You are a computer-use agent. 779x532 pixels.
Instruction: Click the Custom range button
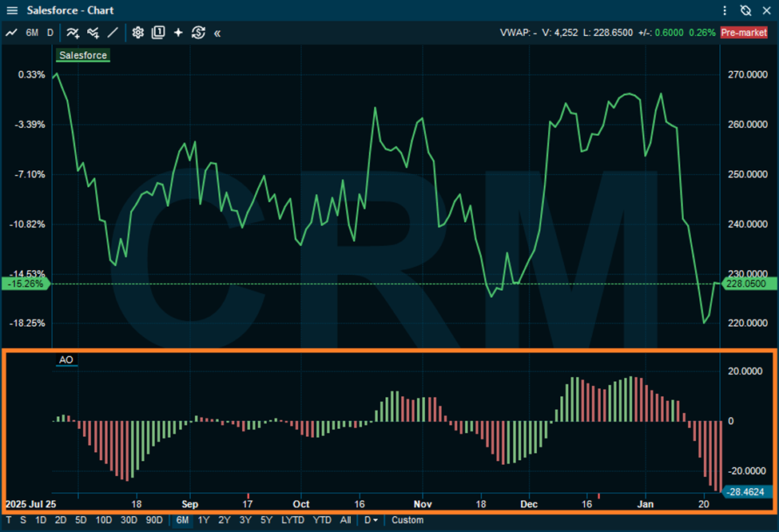(407, 521)
